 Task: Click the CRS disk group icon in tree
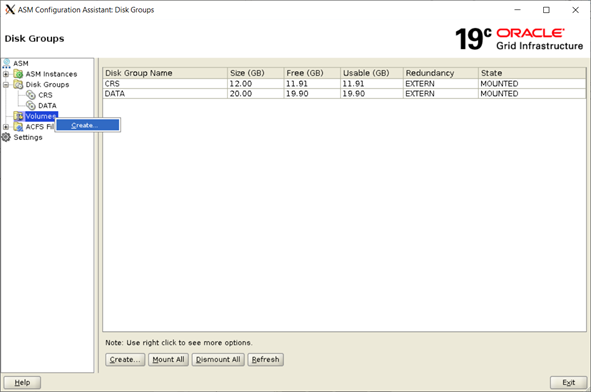point(31,95)
